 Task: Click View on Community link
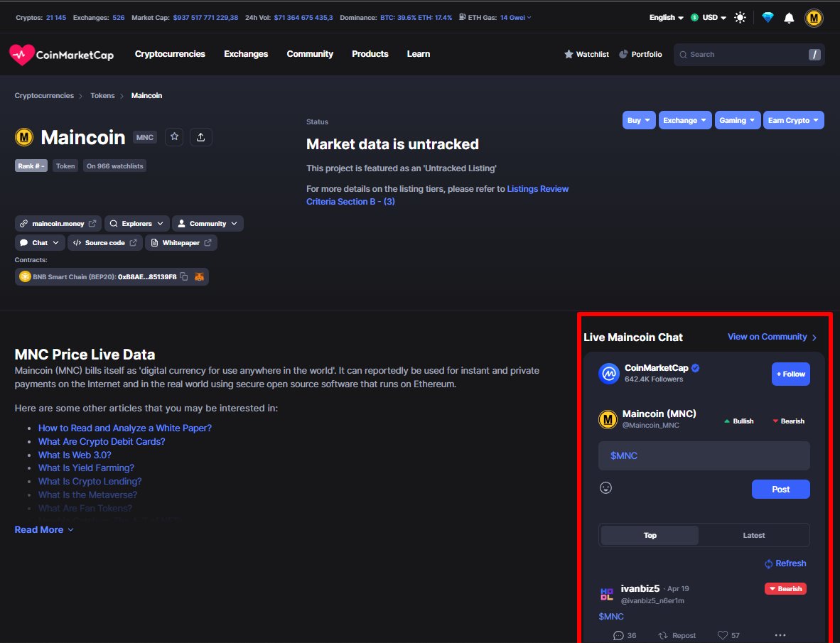(772, 337)
